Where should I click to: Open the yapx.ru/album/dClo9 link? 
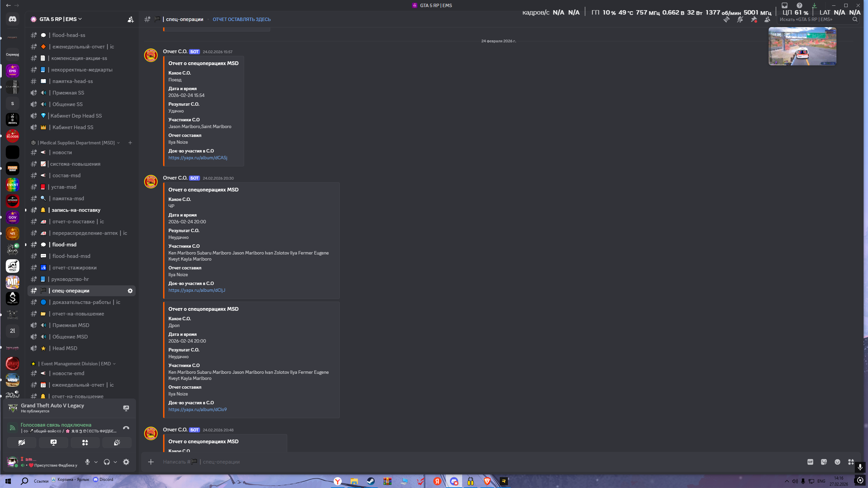(197, 409)
